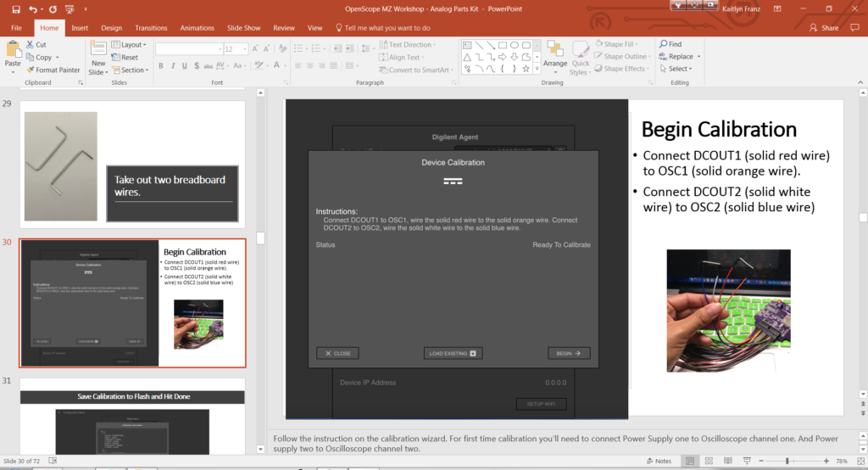Click the Save icon in quick access toolbar

pos(16,9)
